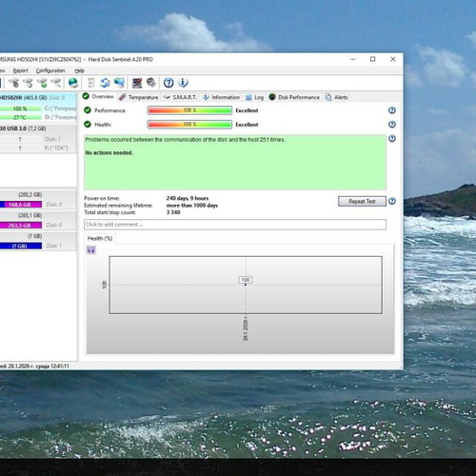Open the S.M.A.R.T. tab

[180, 97]
